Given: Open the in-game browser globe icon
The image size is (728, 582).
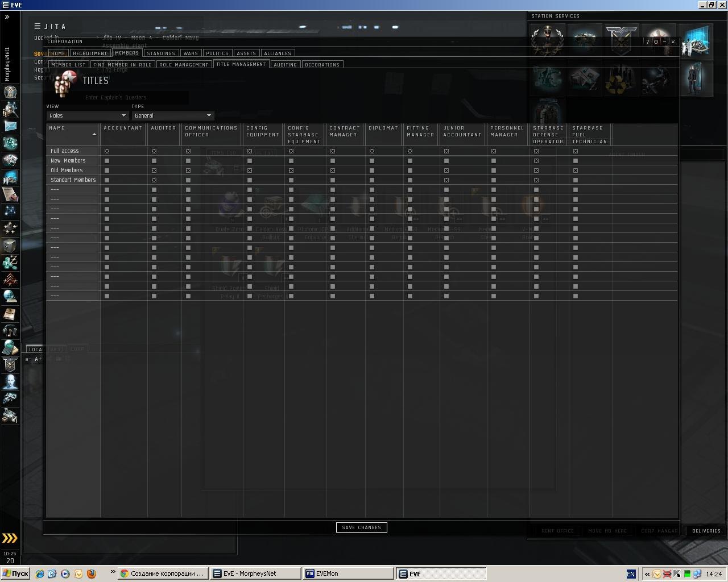Looking at the screenshot, I should coord(10,297).
